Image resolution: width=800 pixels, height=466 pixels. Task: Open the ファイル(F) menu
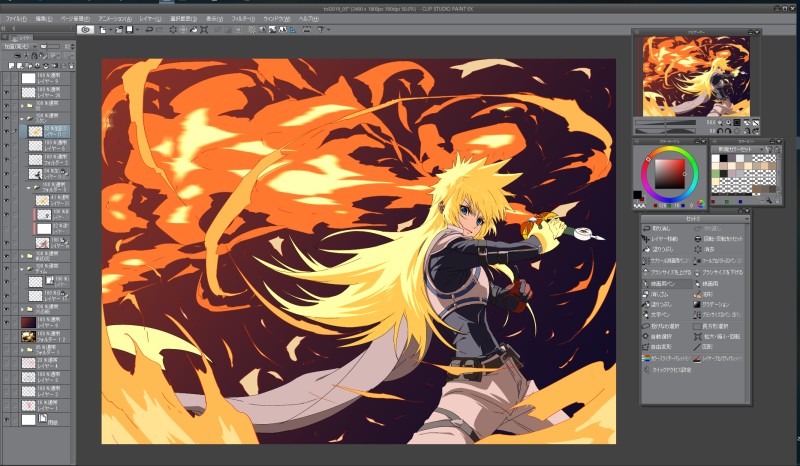15,18
